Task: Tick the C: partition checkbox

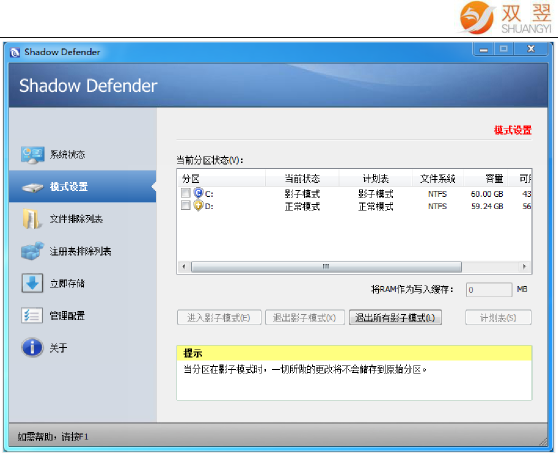Action: tap(186, 193)
